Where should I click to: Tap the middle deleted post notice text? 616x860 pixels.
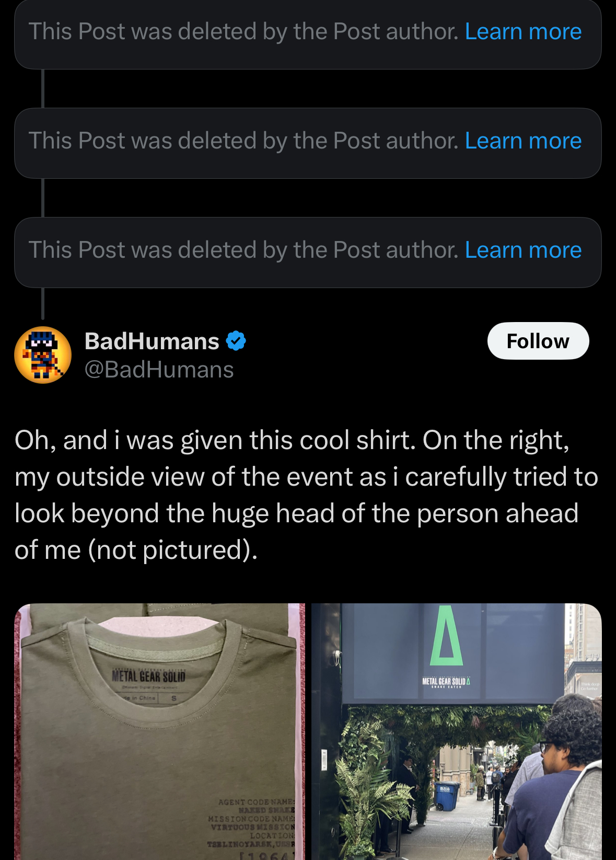(x=243, y=141)
